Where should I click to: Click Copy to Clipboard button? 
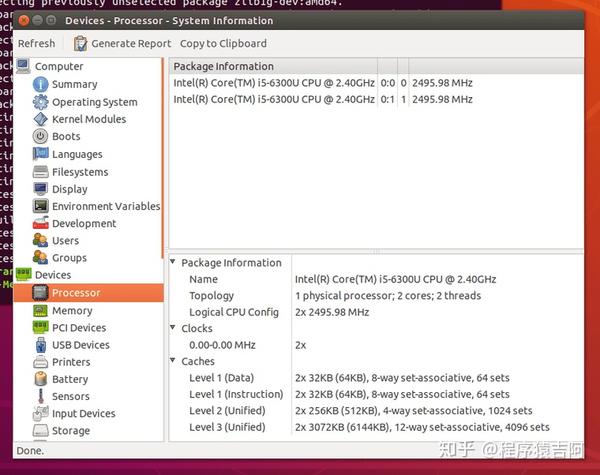(223, 44)
